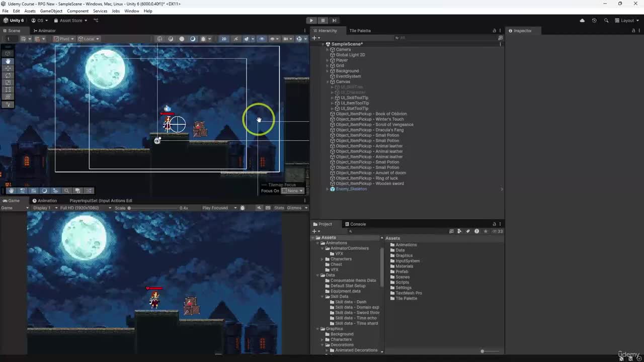Open the File menu
This screenshot has height=362, width=644.
[5, 11]
